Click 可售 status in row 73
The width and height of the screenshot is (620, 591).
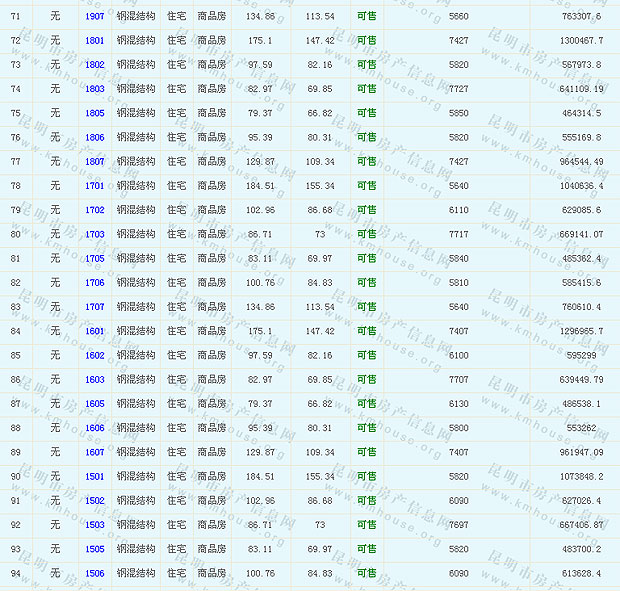[x=367, y=65]
